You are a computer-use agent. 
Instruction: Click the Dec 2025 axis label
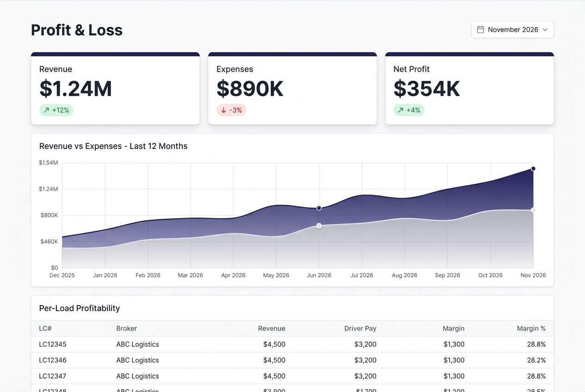click(x=62, y=275)
